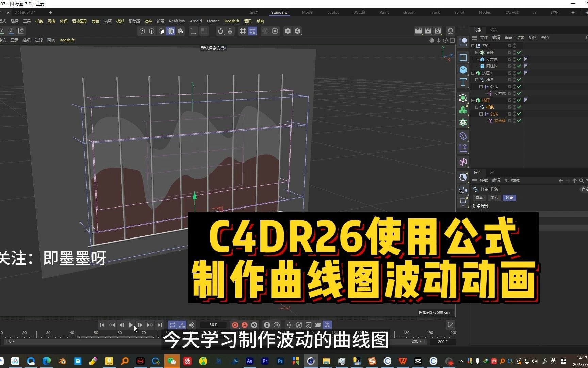Viewport: 588px width, 368px height.
Task: Click Render to Picture Viewer icon
Action: tap(428, 31)
